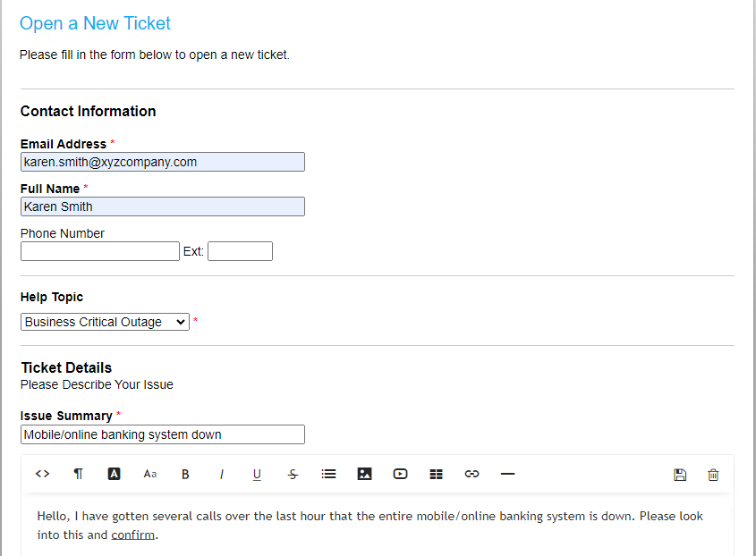Insert a table using the grid icon
Viewport: 756px width, 556px height.
[x=436, y=474]
